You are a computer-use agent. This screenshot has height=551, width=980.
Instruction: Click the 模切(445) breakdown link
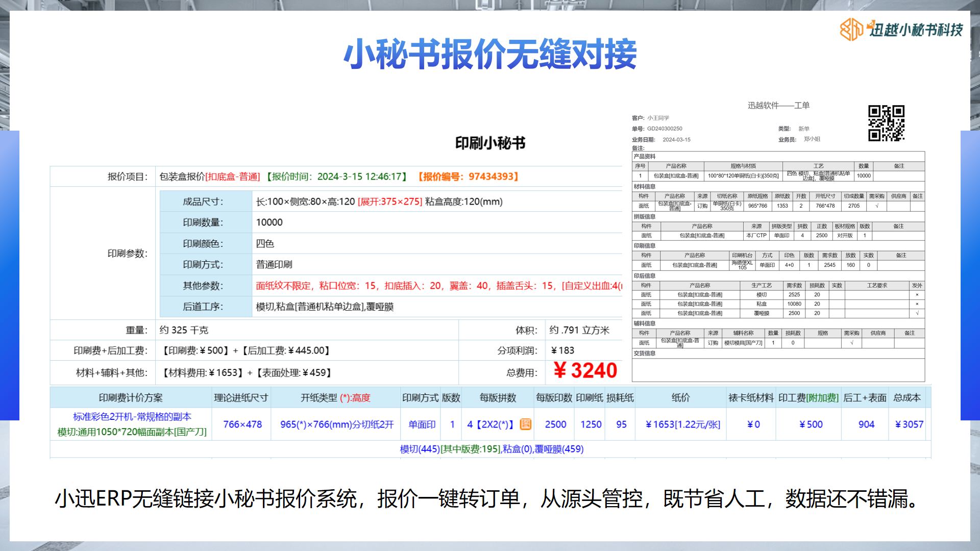(420, 449)
